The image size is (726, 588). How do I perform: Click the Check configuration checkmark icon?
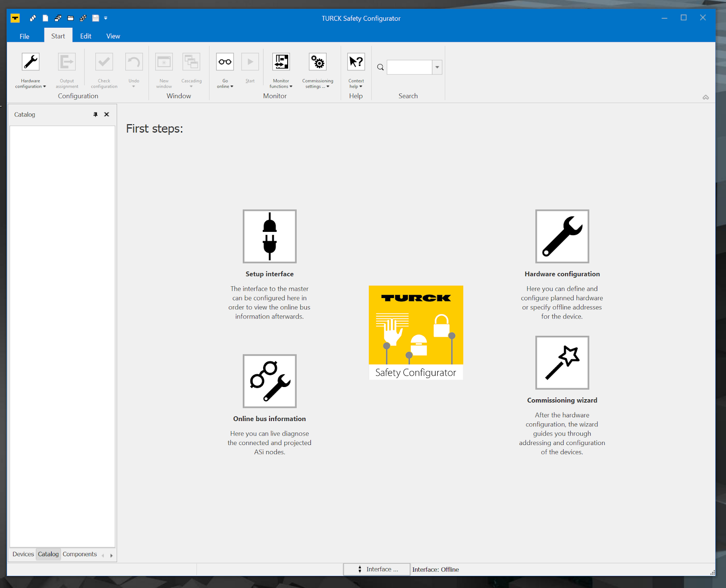pos(104,62)
